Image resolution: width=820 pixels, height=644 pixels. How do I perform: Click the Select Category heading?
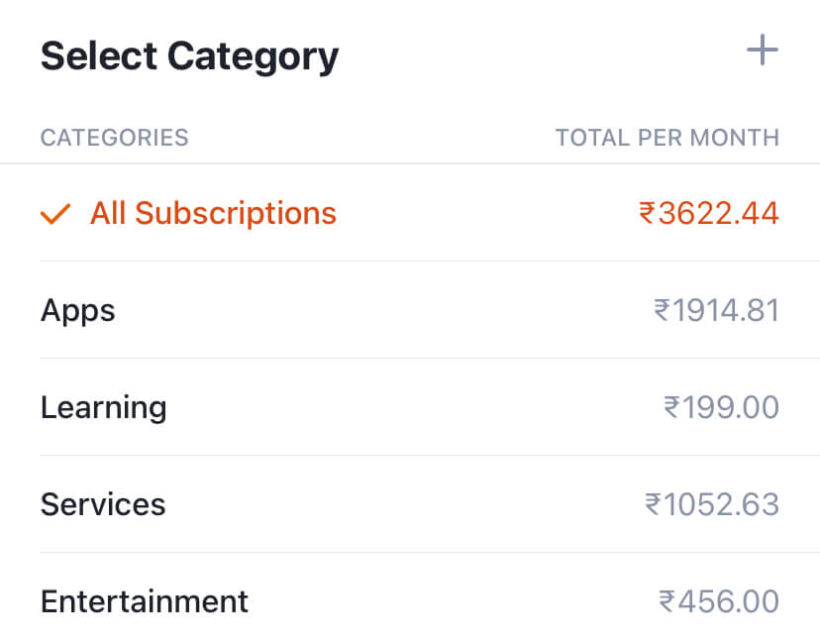[x=188, y=56]
